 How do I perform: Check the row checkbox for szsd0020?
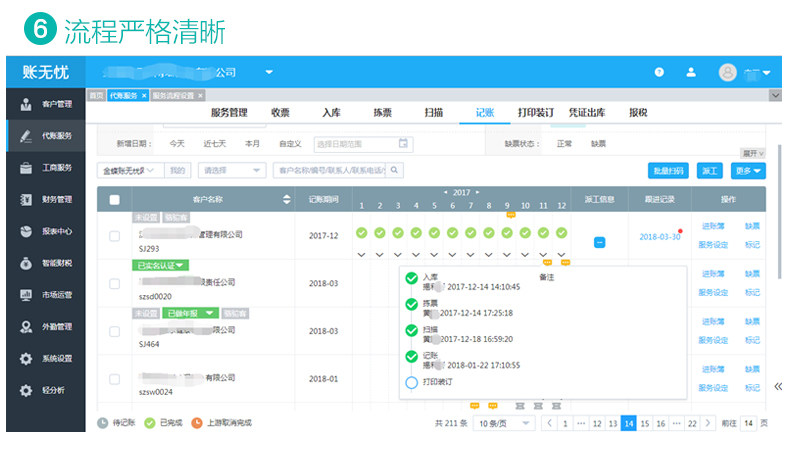(x=114, y=284)
